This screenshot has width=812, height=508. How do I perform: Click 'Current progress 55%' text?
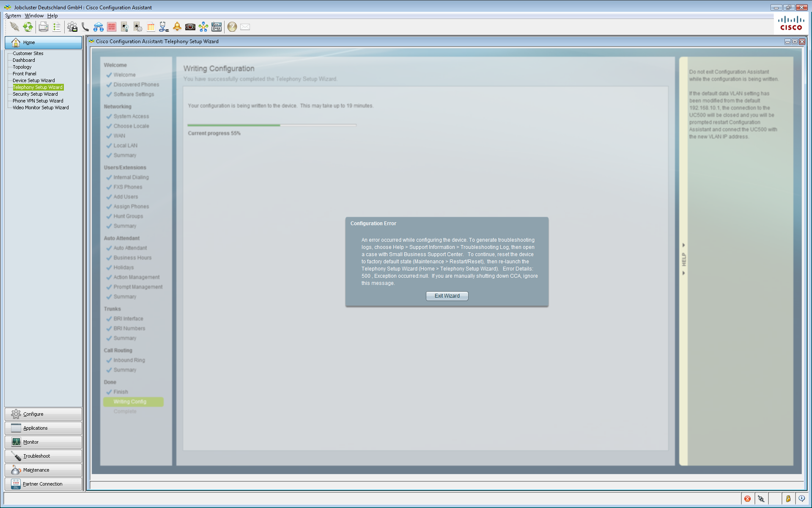(x=214, y=133)
